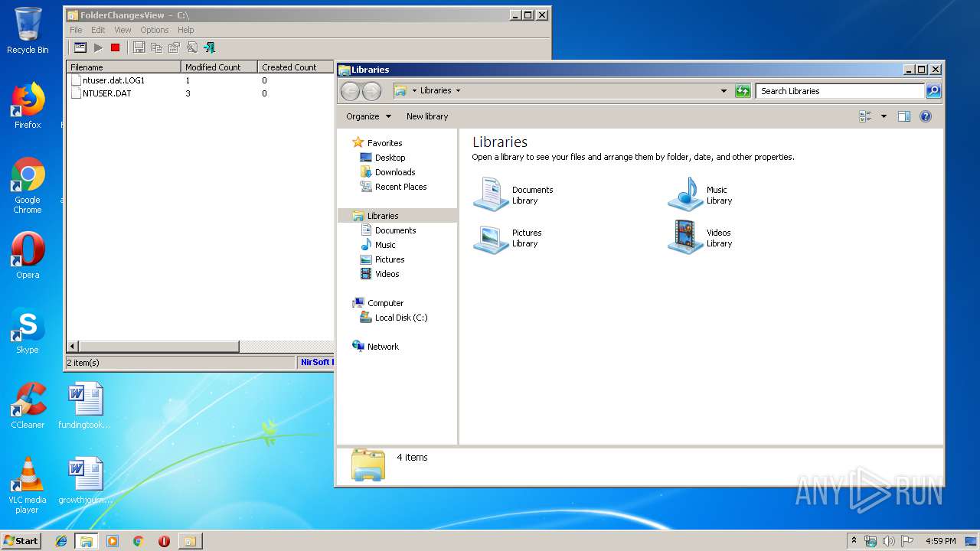
Task: Click the green Refresh button beside address bar
Action: (x=742, y=91)
